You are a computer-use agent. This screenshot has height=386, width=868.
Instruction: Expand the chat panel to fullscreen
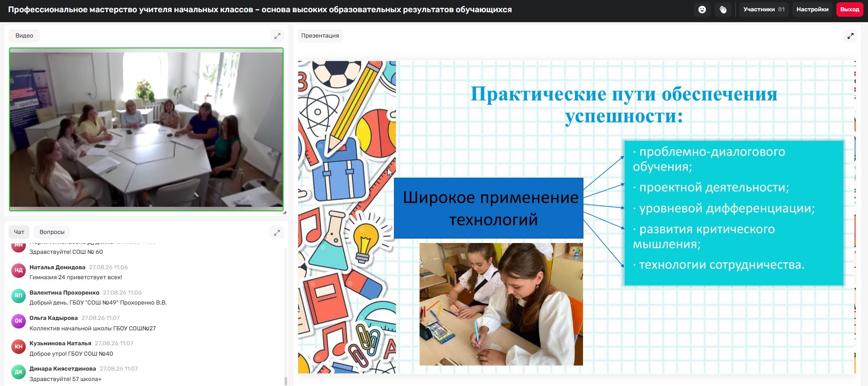coord(277,233)
